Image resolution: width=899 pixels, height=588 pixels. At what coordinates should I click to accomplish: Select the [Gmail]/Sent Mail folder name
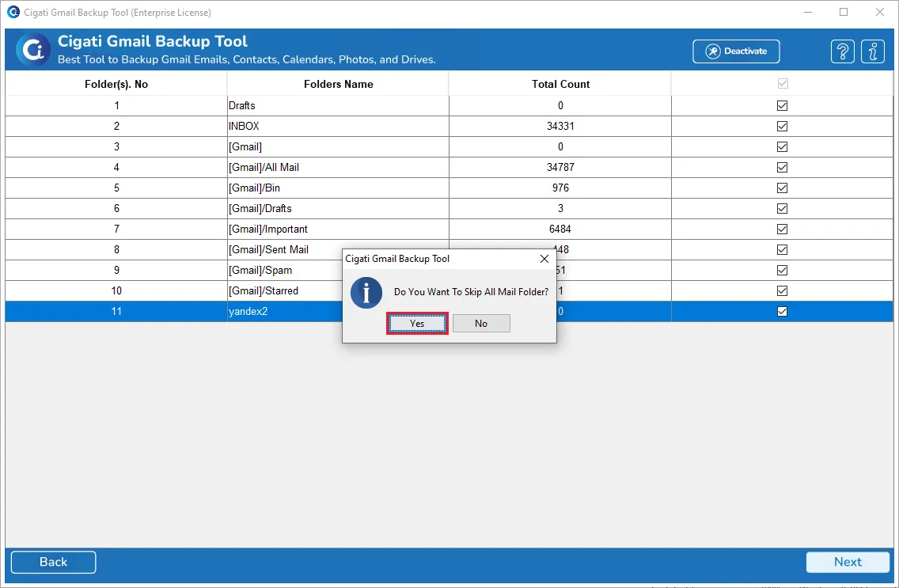tap(268, 250)
